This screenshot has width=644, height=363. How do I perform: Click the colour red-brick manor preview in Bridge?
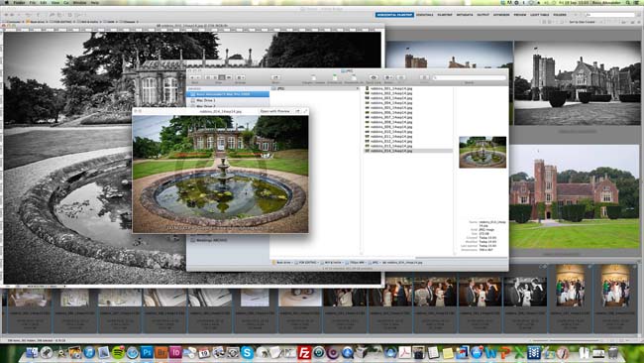pos(575,196)
